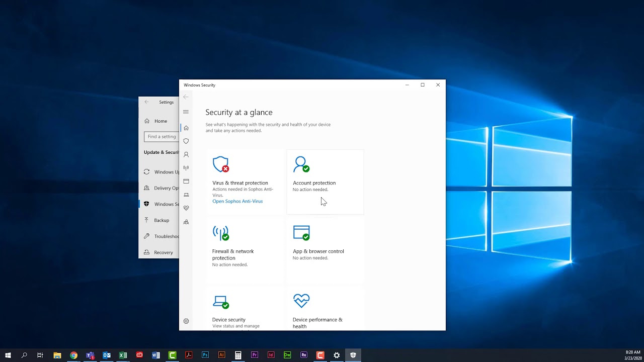The height and width of the screenshot is (362, 644).
Task: Open Outlook from taskbar
Action: click(x=107, y=355)
